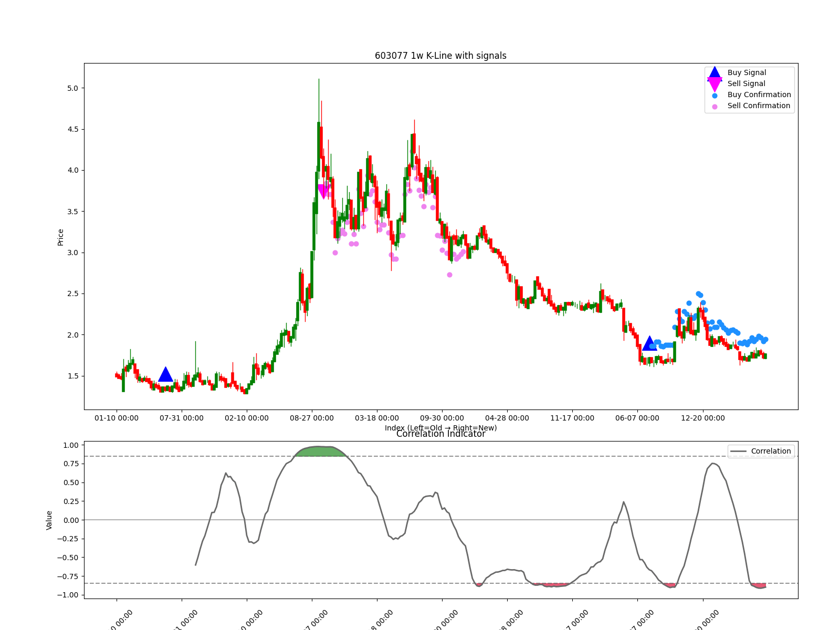Click the violet Sell Confirmation dot in legend
This screenshot has height=630, width=840.
tap(715, 107)
